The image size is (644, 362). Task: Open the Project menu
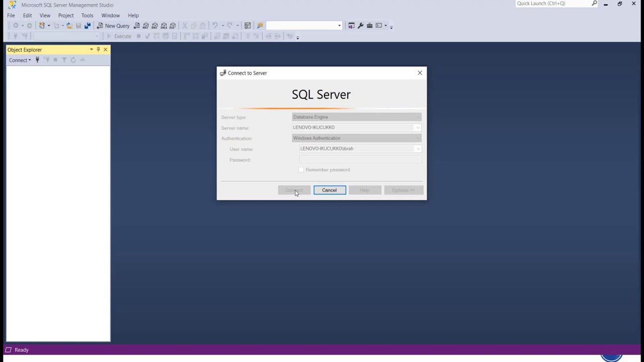(66, 16)
